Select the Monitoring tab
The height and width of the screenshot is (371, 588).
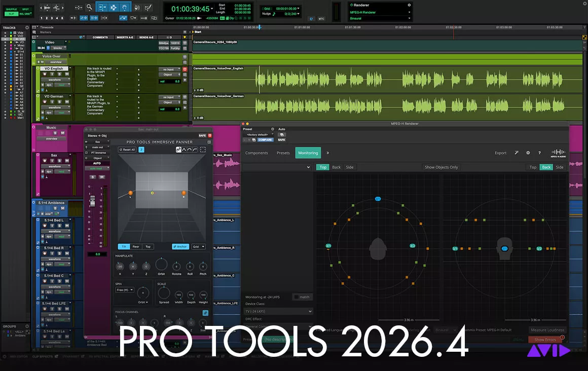pos(308,153)
